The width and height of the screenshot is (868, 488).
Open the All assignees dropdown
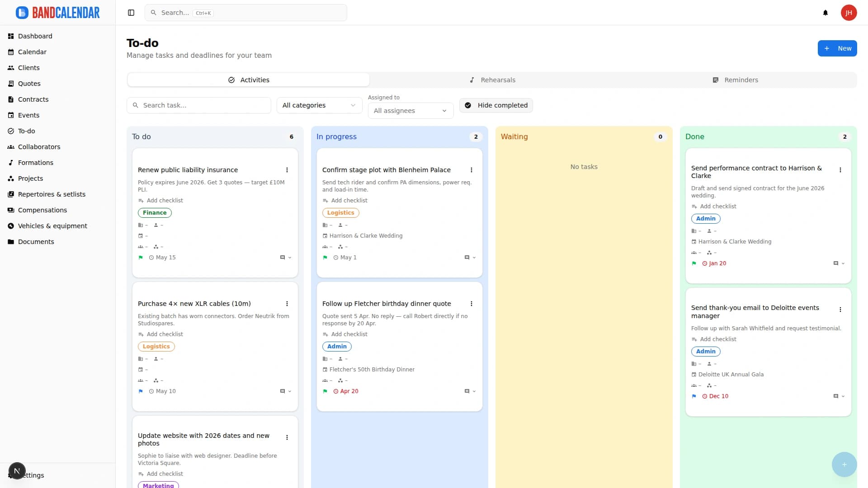(x=410, y=111)
